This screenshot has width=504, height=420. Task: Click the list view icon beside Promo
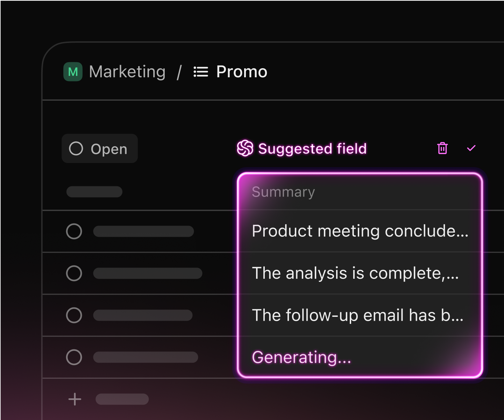click(201, 72)
